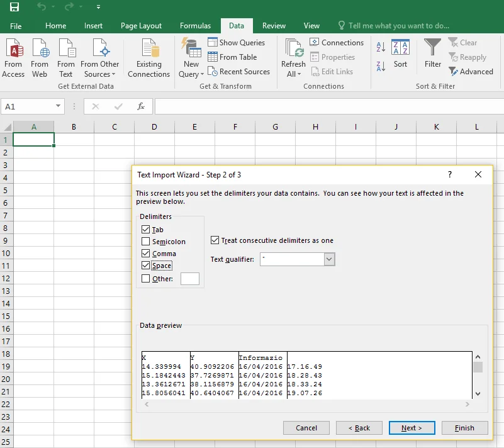Select row 5 header

pos(6,190)
